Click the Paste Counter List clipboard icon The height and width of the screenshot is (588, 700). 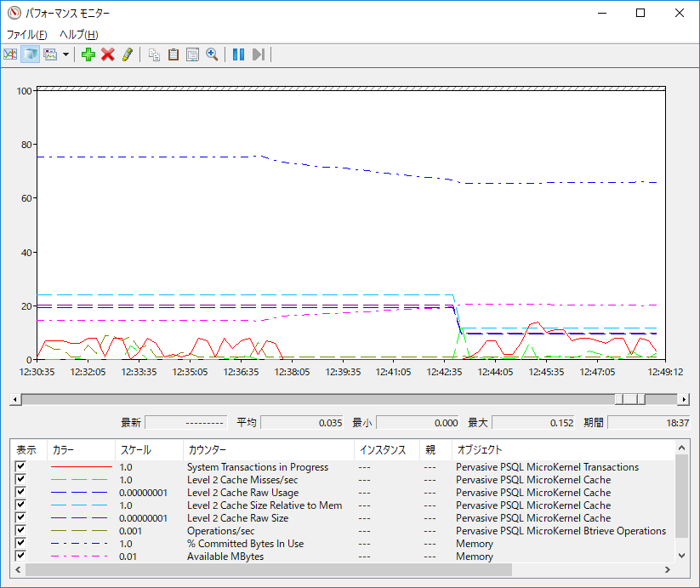click(174, 54)
